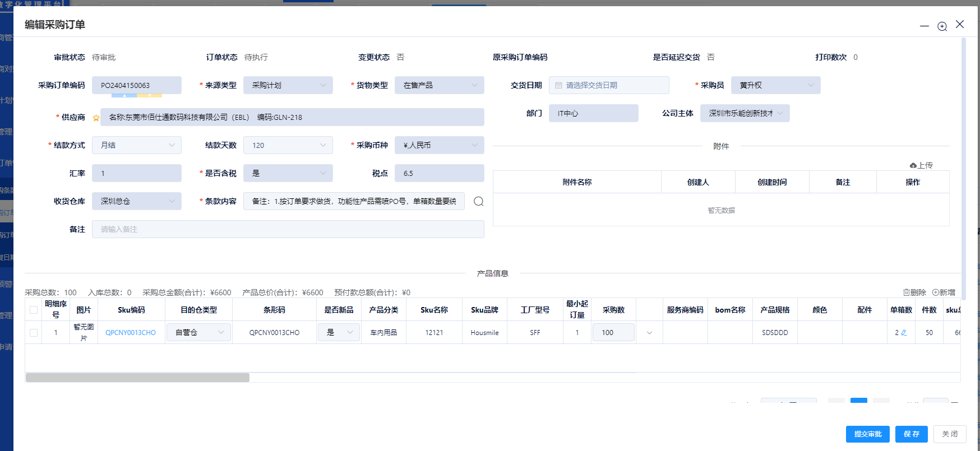Click the 提交审批 button
Screen dimensions: 980x451
point(867,434)
